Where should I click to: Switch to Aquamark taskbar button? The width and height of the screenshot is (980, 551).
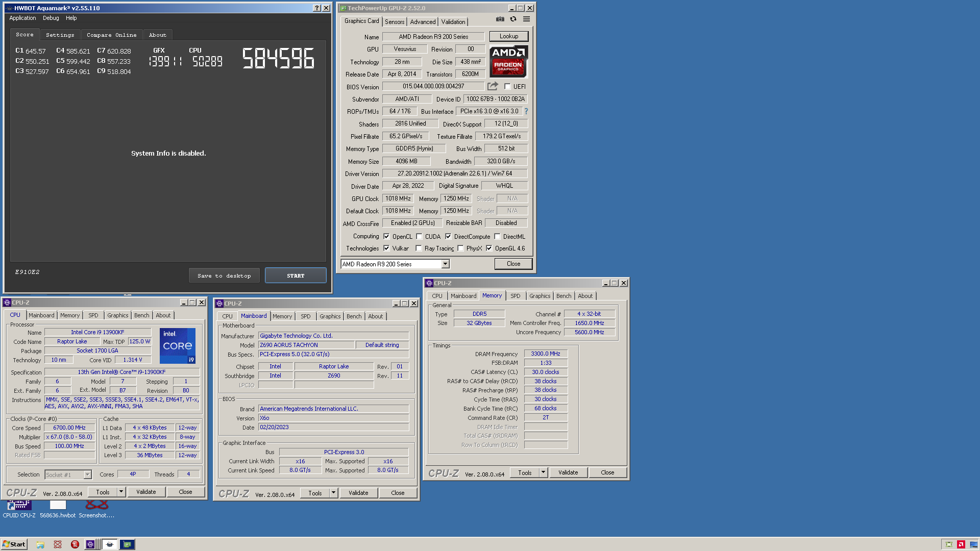coord(109,544)
